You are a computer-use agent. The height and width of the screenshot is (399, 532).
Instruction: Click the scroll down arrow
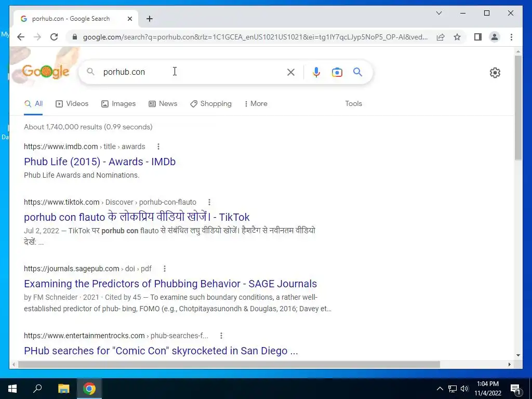[x=518, y=355]
